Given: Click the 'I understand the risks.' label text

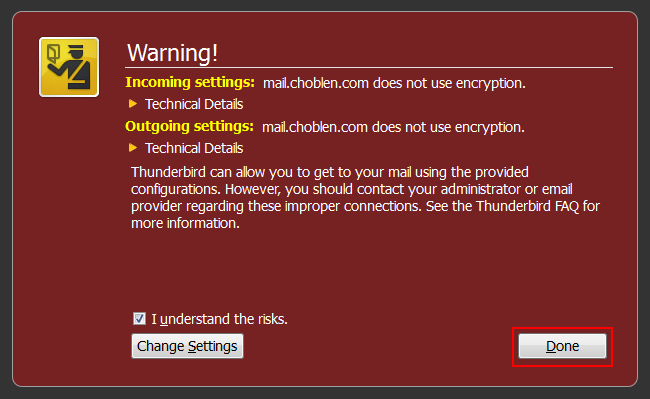Looking at the screenshot, I should click(219, 319).
